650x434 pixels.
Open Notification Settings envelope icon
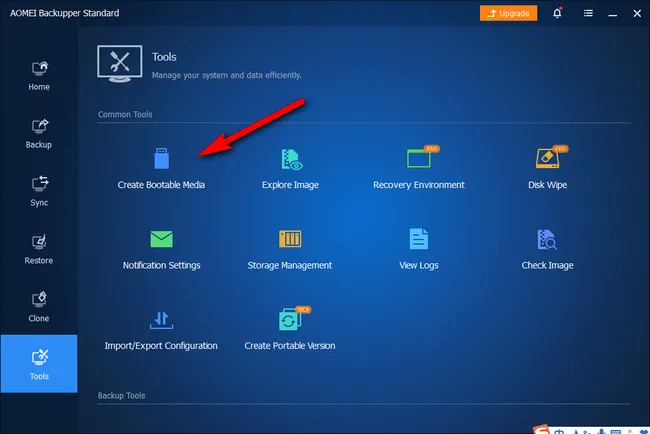[x=161, y=239]
